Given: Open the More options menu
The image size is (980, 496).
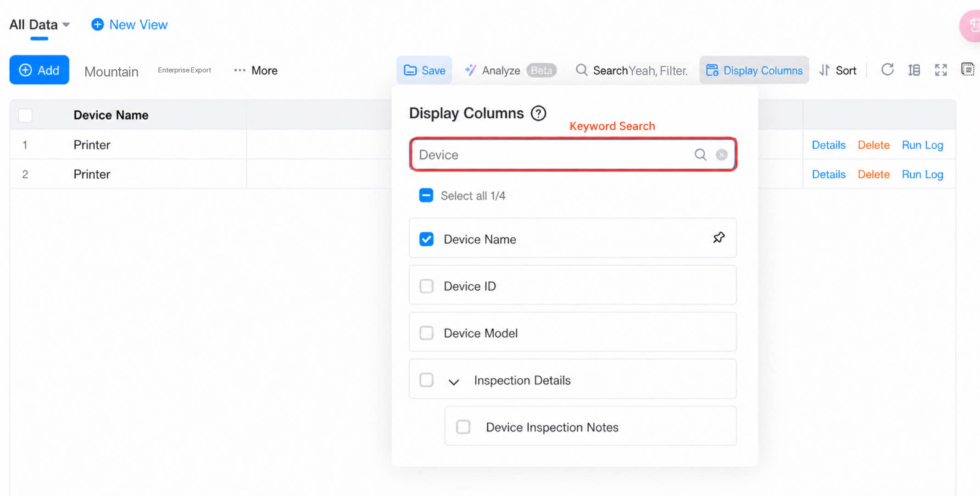Looking at the screenshot, I should click(x=256, y=70).
